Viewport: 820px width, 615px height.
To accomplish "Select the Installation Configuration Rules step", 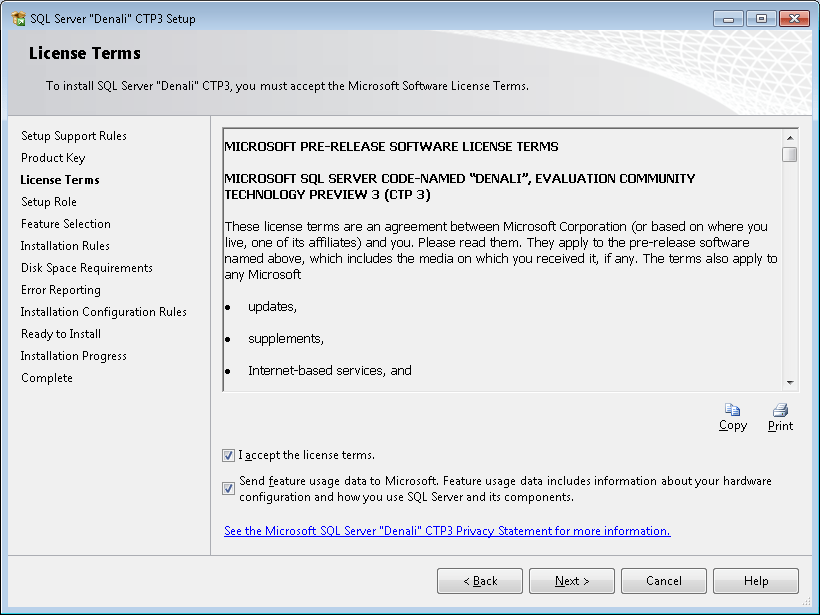I will point(104,312).
